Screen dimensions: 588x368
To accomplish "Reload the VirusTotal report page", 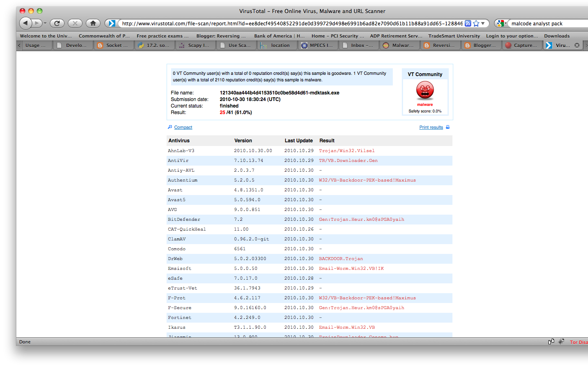I will click(57, 23).
